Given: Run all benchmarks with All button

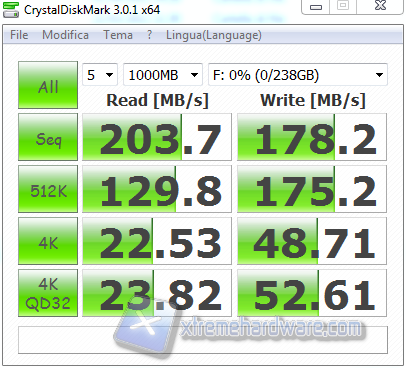Looking at the screenshot, I should point(48,85).
